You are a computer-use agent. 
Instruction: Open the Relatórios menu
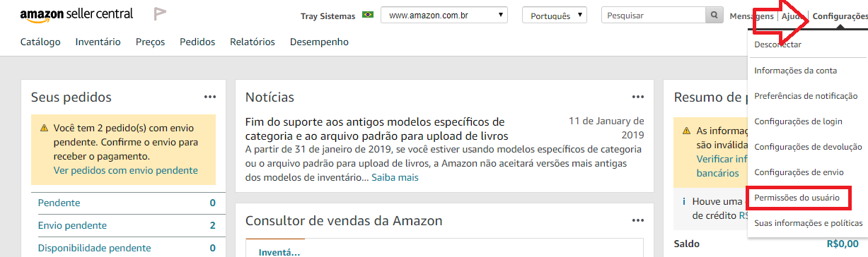(253, 42)
